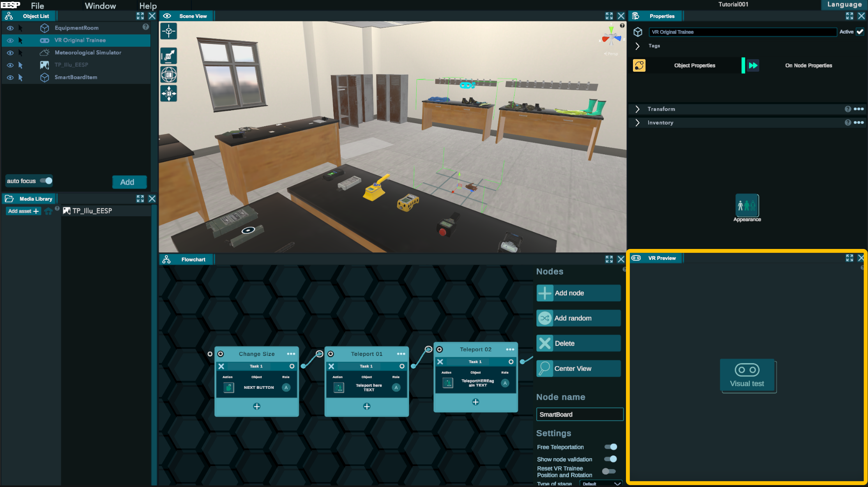Toggle the auto focus switch

pos(46,181)
